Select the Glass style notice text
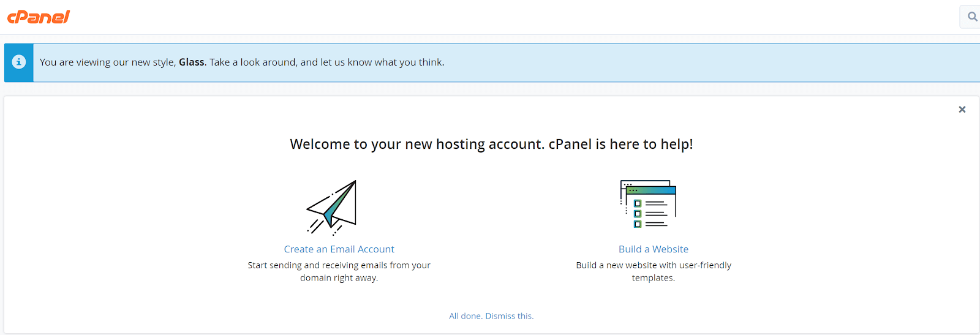The image size is (980, 335). click(242, 62)
